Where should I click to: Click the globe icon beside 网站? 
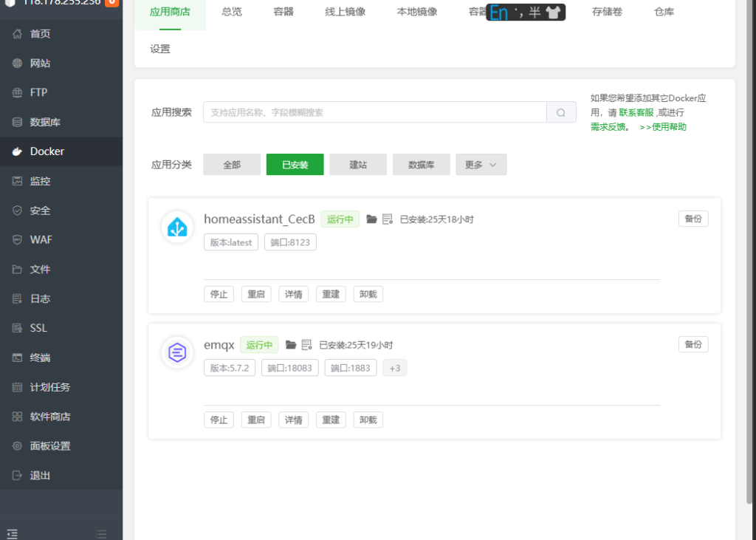pyautogui.click(x=18, y=64)
